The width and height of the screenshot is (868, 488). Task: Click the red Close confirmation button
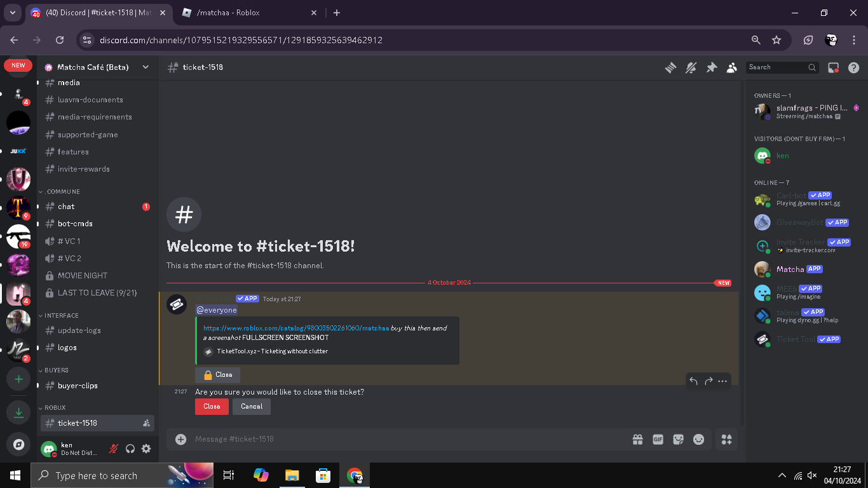click(x=212, y=407)
